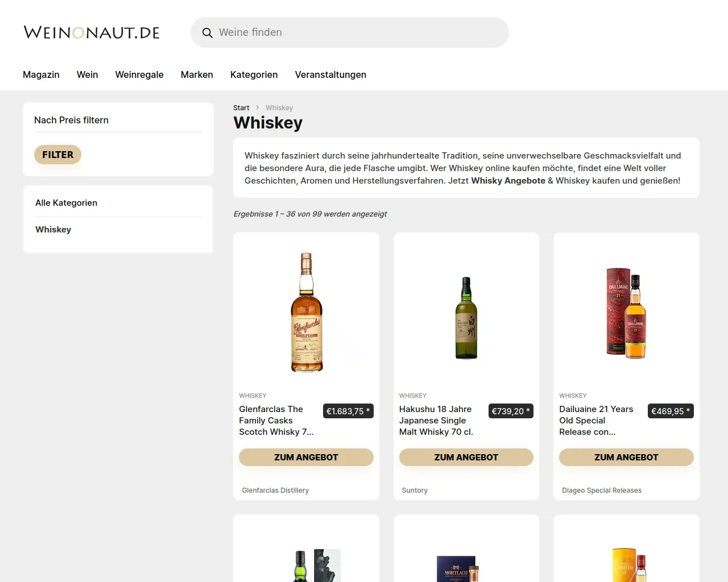Click the FILTER button
Screen dimensions: 728x582
[x=57, y=155]
